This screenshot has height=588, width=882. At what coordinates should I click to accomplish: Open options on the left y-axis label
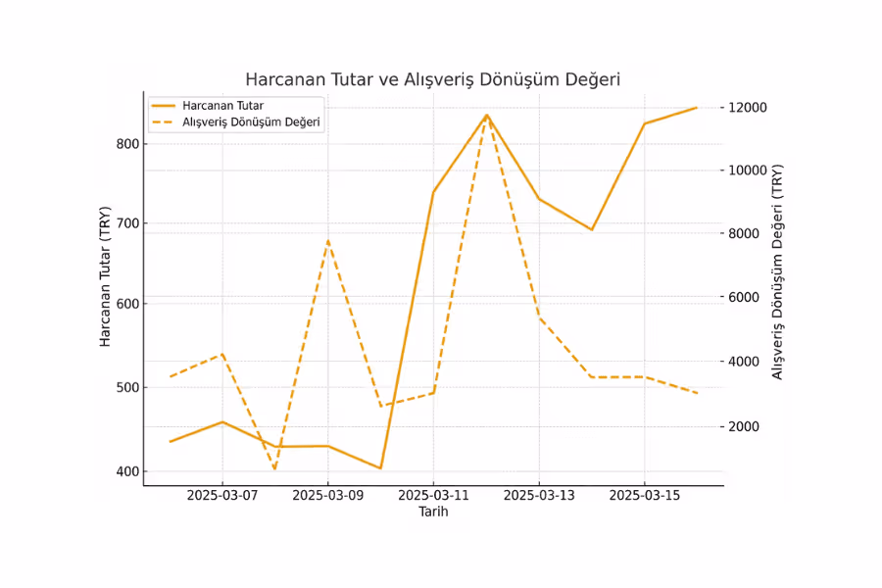[105, 275]
